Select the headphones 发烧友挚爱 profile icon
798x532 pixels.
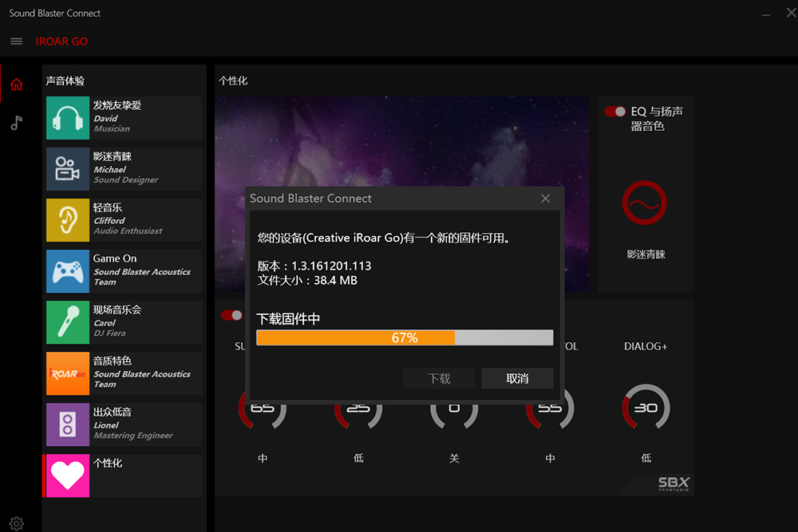[68, 118]
